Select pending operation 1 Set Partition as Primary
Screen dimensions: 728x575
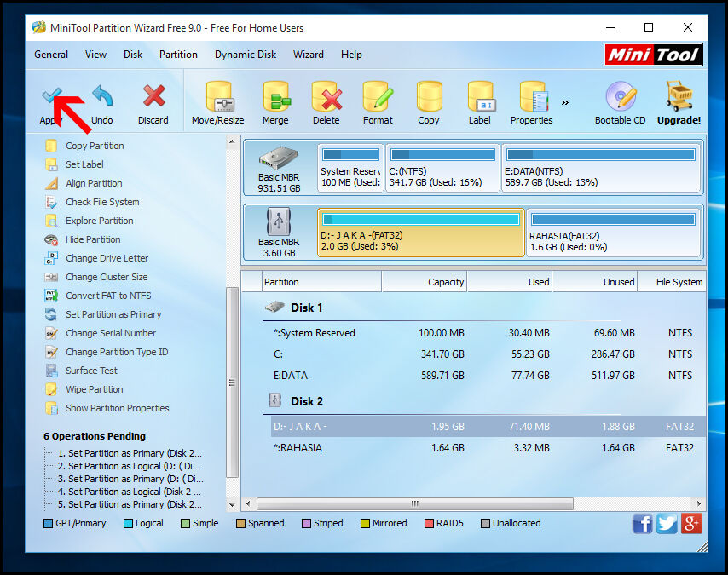130,453
